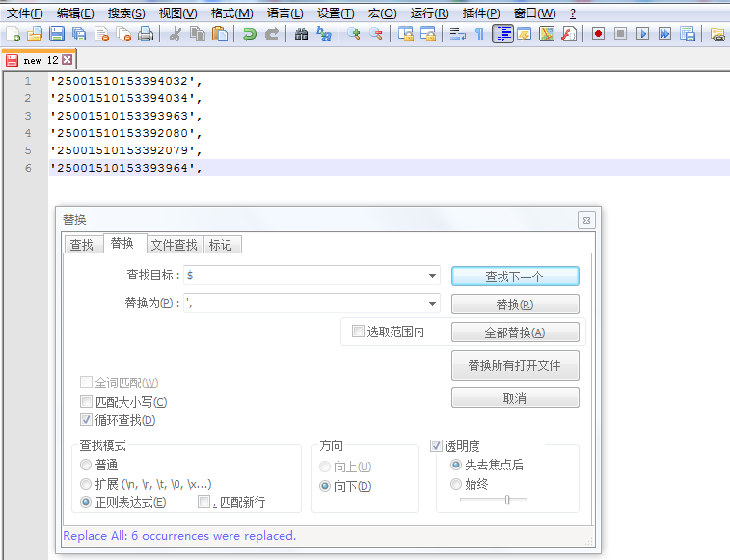Click the Zoom In icon

(x=353, y=34)
